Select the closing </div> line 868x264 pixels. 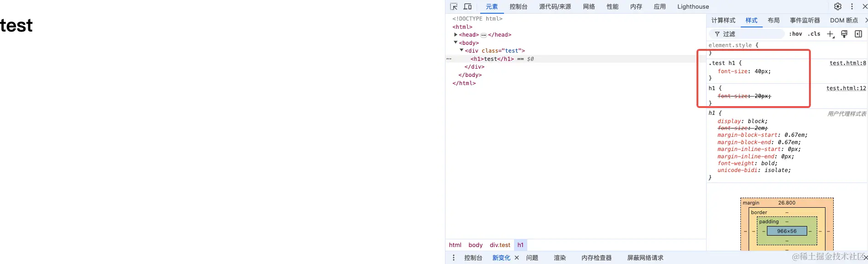pos(475,67)
